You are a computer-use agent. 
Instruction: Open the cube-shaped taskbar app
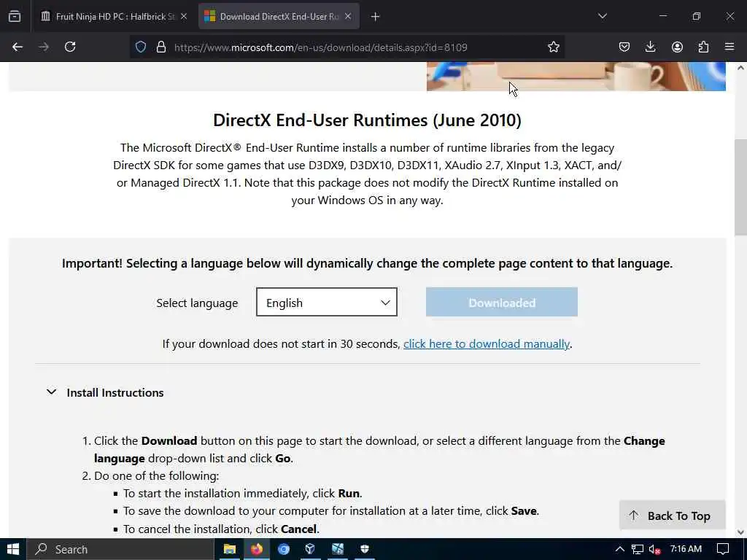(310, 549)
